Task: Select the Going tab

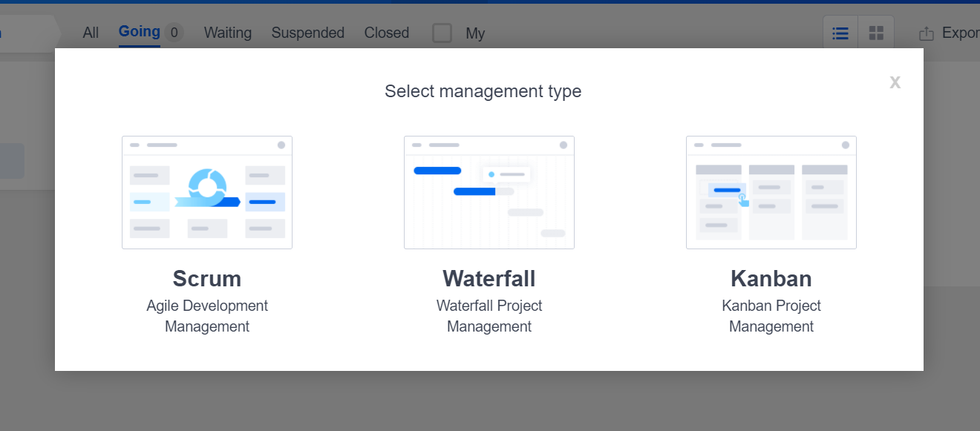Action: coord(140,32)
